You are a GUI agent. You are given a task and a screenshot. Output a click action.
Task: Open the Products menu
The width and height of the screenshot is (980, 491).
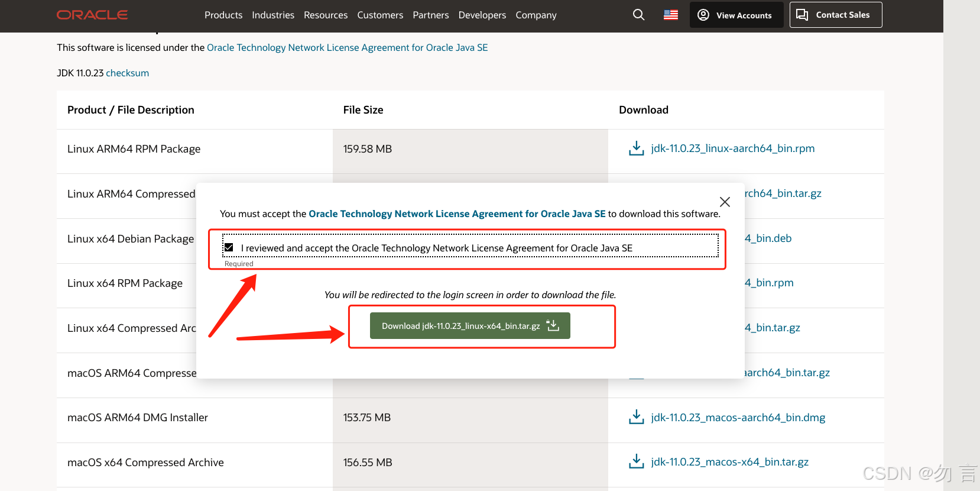click(x=223, y=15)
